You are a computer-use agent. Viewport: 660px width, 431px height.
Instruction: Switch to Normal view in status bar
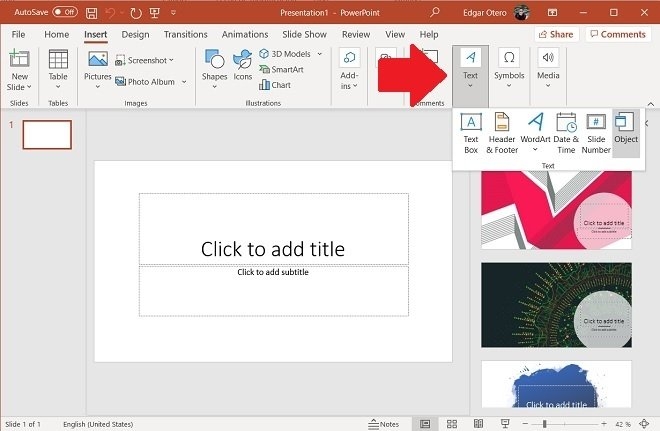click(427, 424)
